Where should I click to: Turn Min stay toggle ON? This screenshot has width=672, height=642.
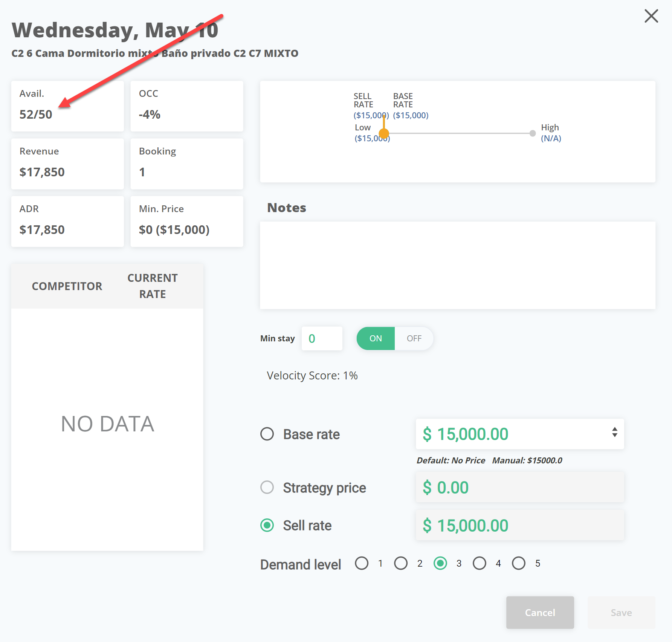pos(376,338)
